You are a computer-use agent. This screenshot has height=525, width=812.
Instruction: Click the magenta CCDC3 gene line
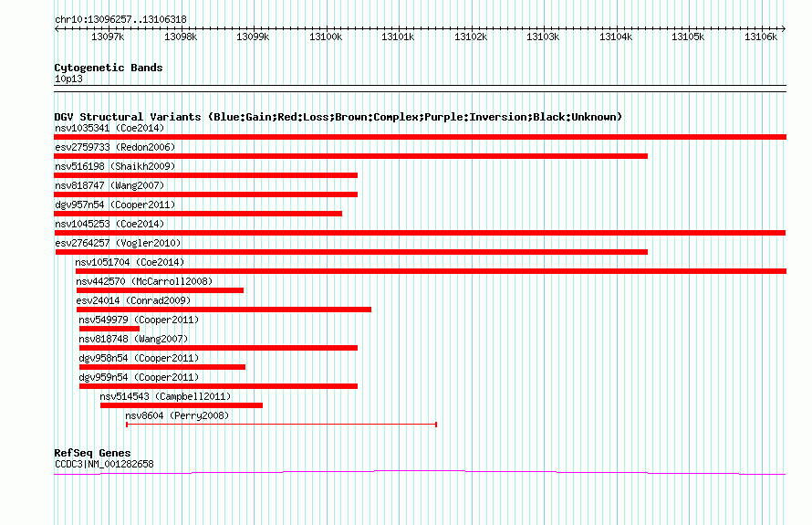point(420,472)
